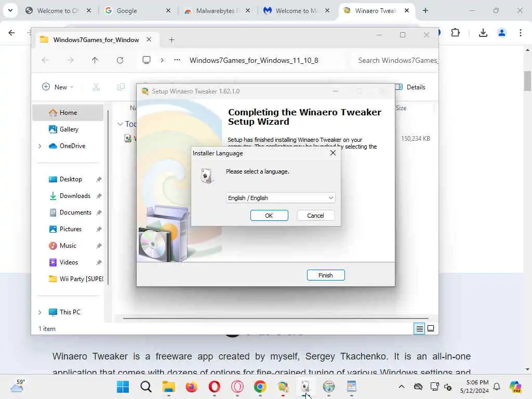Expand the breadcrumb chevron in address bar
This screenshot has width=532, height=399.
(x=162, y=60)
